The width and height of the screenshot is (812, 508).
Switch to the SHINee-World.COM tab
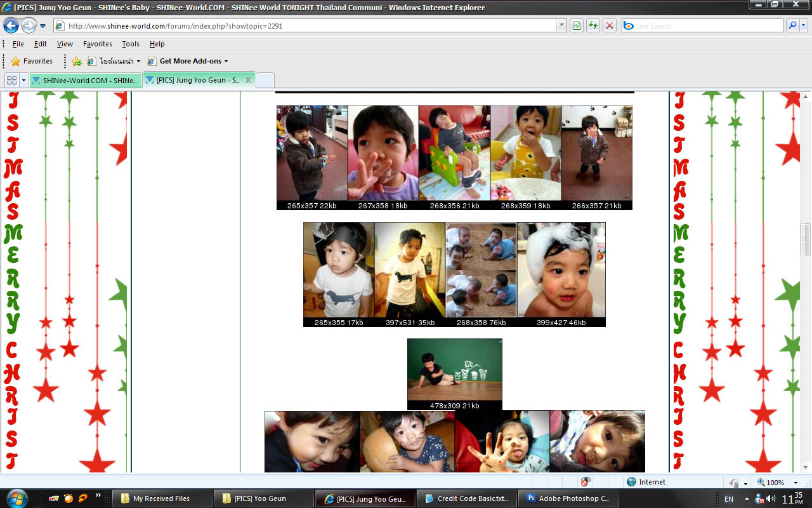tap(86, 81)
